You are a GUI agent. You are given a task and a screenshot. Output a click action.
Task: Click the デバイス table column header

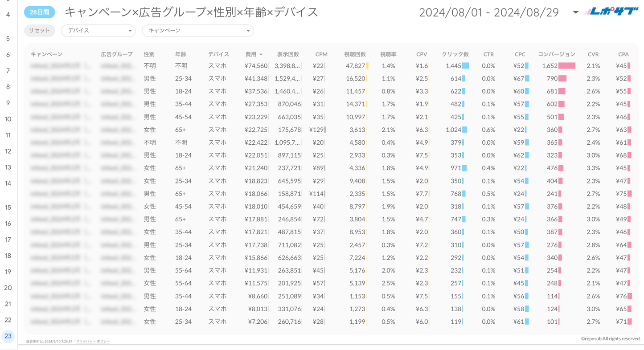pos(218,54)
